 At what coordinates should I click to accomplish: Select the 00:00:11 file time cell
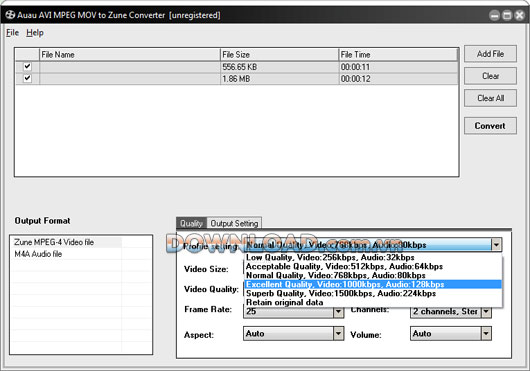coord(398,67)
